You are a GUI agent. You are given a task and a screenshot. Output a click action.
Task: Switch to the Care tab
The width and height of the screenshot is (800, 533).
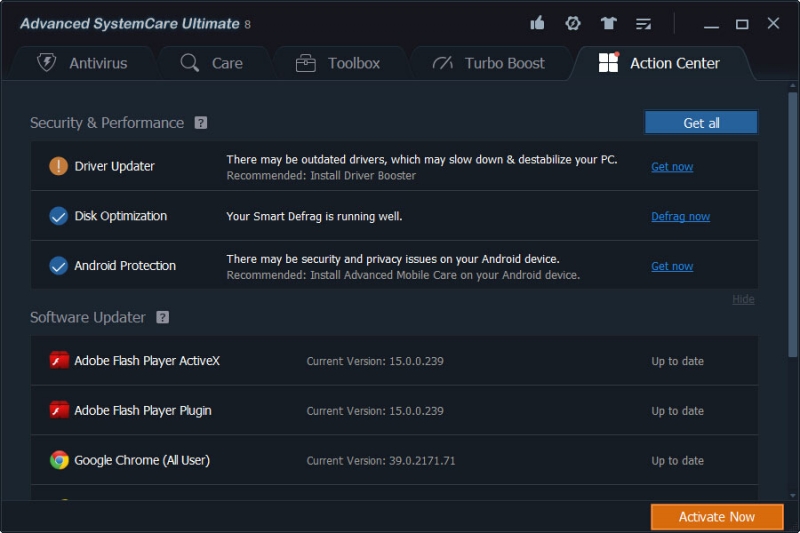(212, 63)
